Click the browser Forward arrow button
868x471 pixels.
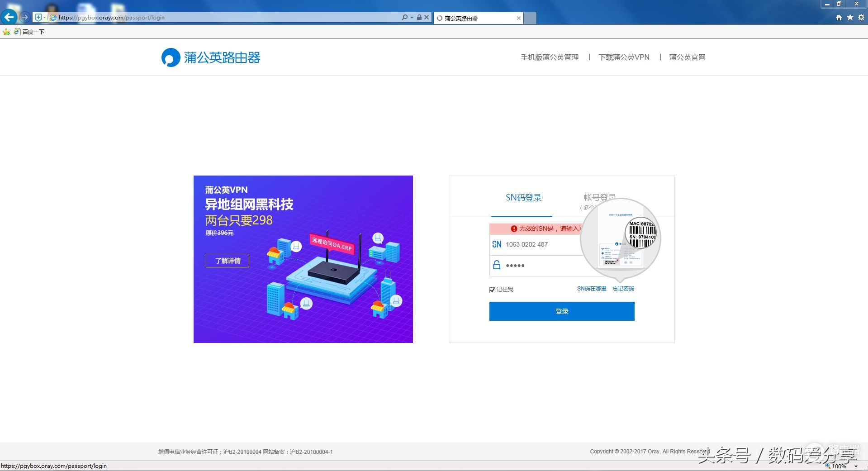[25, 17]
